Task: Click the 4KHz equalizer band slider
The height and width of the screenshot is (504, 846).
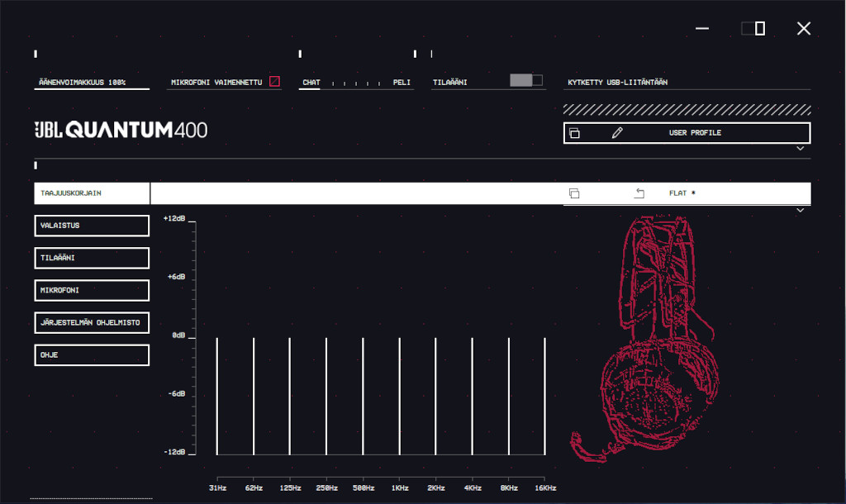Action: (x=472, y=396)
